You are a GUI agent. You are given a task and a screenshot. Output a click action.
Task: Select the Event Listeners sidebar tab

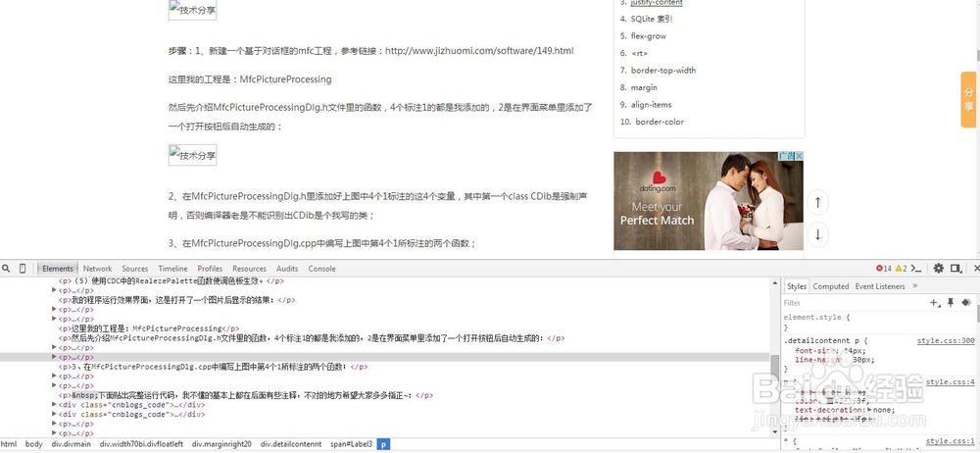880,286
